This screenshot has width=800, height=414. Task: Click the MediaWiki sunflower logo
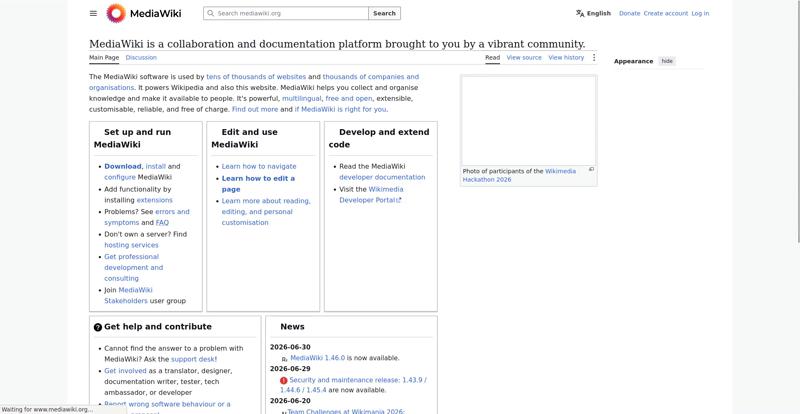(116, 13)
